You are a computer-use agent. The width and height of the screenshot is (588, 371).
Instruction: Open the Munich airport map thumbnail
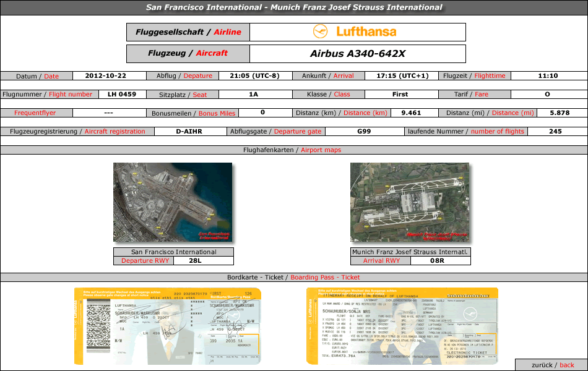click(x=410, y=202)
